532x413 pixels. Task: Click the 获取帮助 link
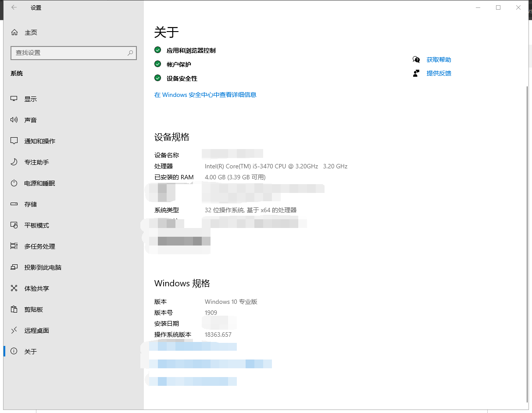point(439,60)
